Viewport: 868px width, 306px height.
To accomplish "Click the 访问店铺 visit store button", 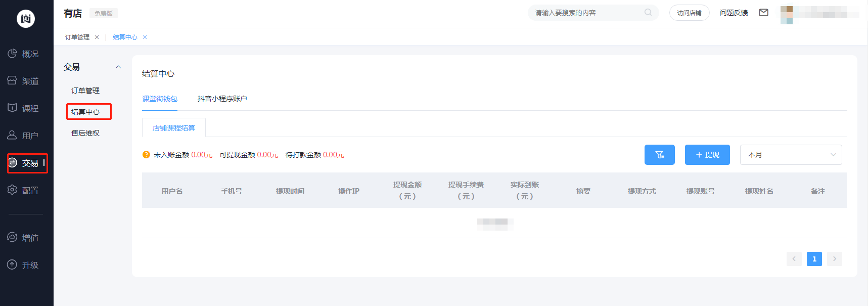I will 689,13.
